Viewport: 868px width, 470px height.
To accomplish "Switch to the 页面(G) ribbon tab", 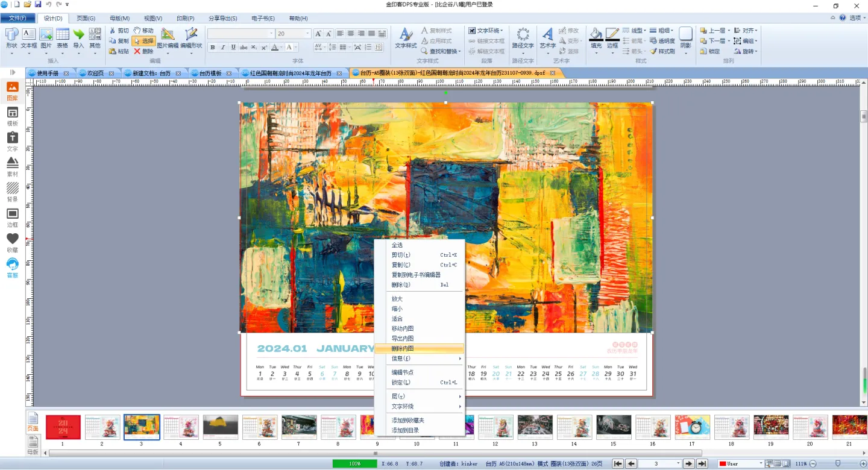I will pos(86,18).
